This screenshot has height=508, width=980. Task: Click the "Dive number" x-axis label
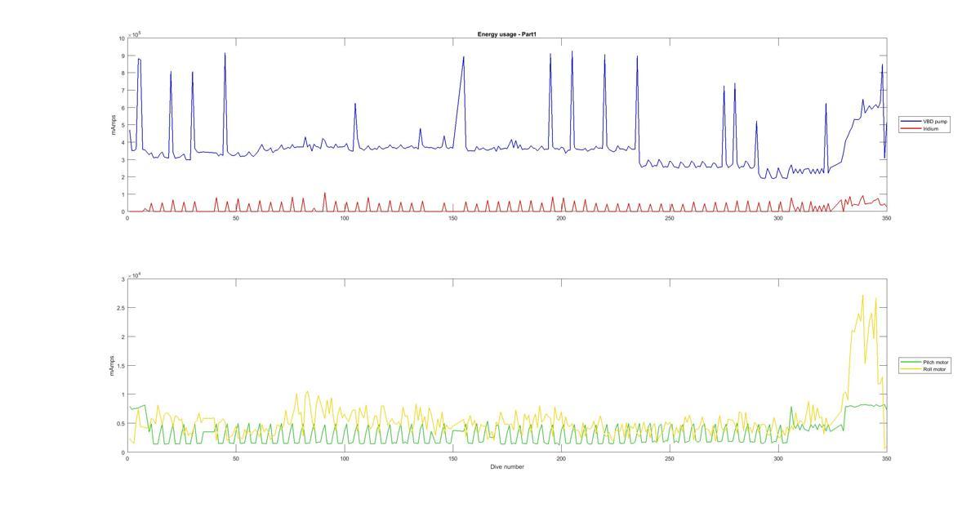point(507,467)
